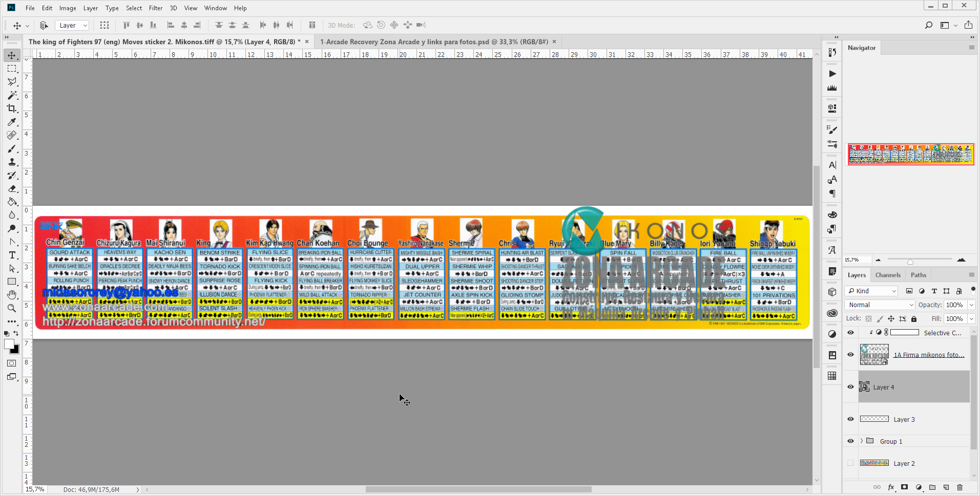Image resolution: width=980 pixels, height=496 pixels.
Task: Open the layer Kind filter dropdown
Action: 872,291
